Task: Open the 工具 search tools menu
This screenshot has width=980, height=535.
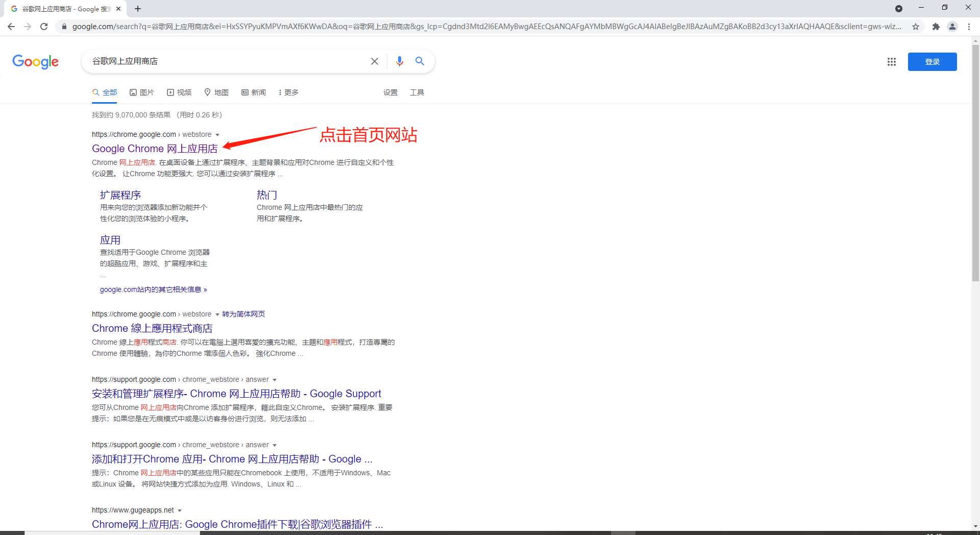Action: click(x=416, y=92)
